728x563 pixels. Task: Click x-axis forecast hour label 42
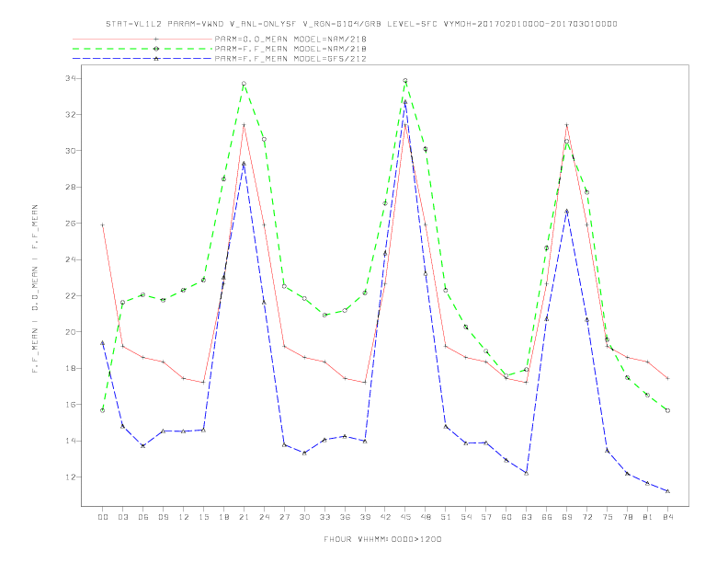pyautogui.click(x=385, y=517)
